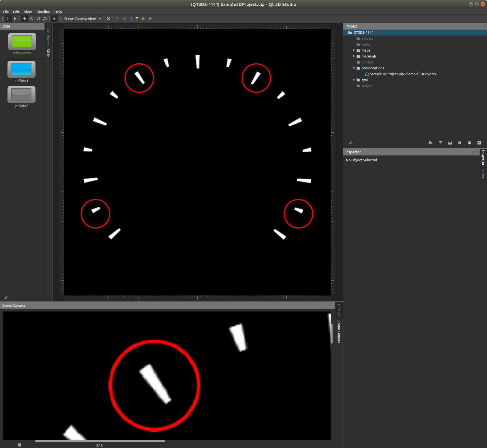Click the Fit Selected icon in toolbar
The height and width of the screenshot is (448, 487).
(108, 19)
